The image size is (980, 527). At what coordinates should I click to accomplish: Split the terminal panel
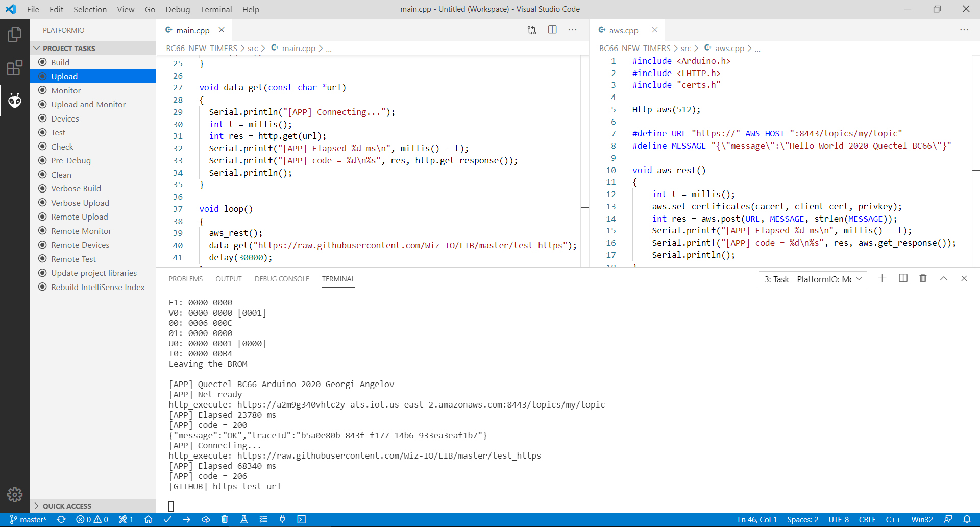(903, 278)
